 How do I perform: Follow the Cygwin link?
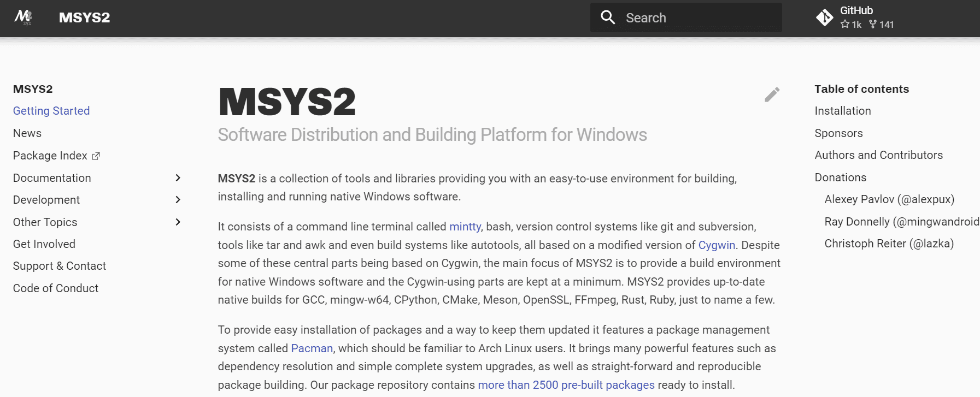[x=717, y=245]
